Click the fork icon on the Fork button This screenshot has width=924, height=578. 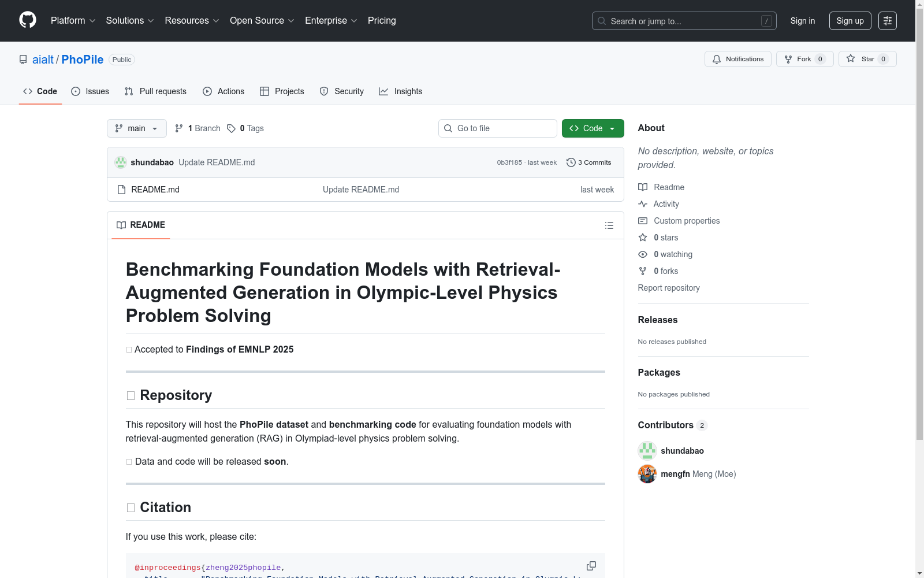coord(788,59)
